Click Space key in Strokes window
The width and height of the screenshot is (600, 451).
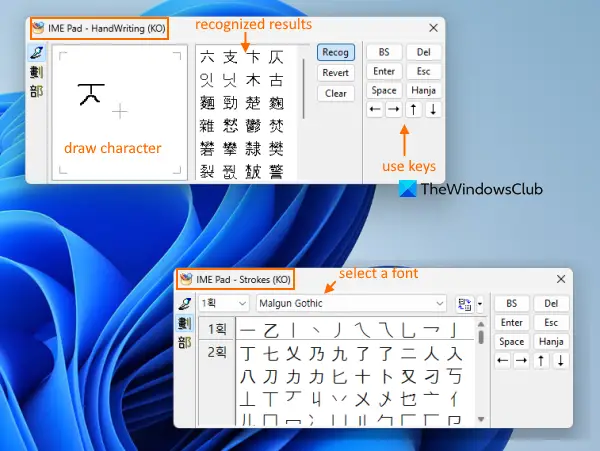tap(512, 342)
